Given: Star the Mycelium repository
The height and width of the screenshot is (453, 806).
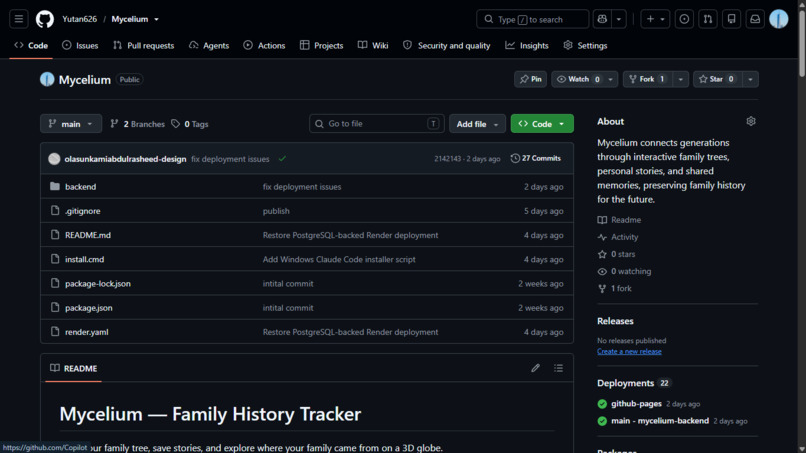Looking at the screenshot, I should click(718, 79).
